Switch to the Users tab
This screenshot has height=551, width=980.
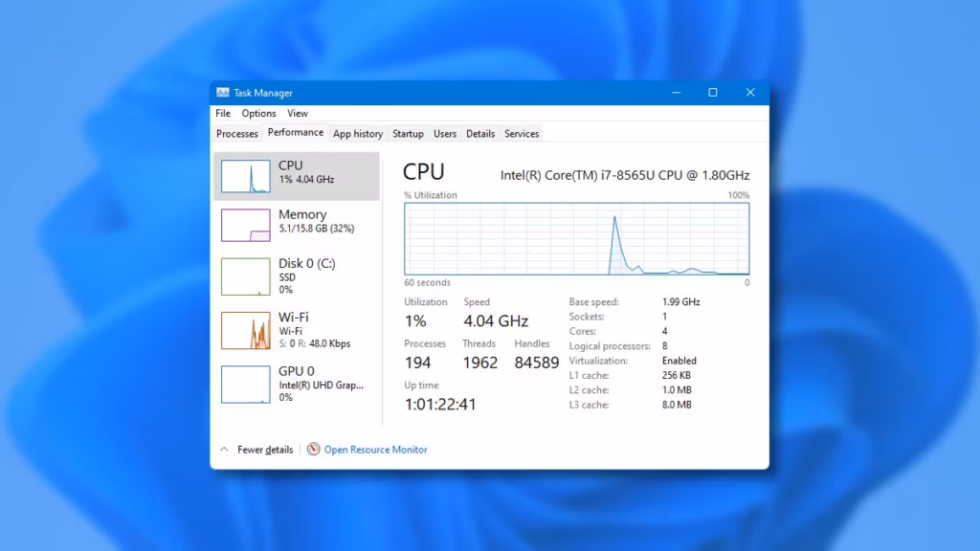tap(445, 134)
